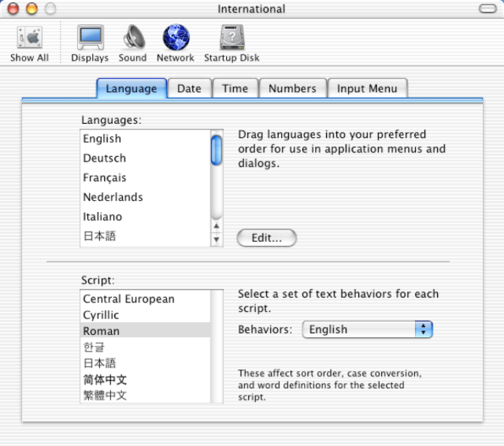The height and width of the screenshot is (446, 504).
Task: Open the Displays preference pane
Action: click(90, 43)
